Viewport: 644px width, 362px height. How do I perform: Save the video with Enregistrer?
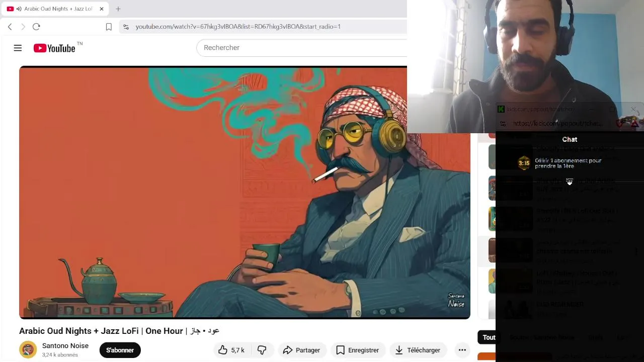[x=358, y=350]
